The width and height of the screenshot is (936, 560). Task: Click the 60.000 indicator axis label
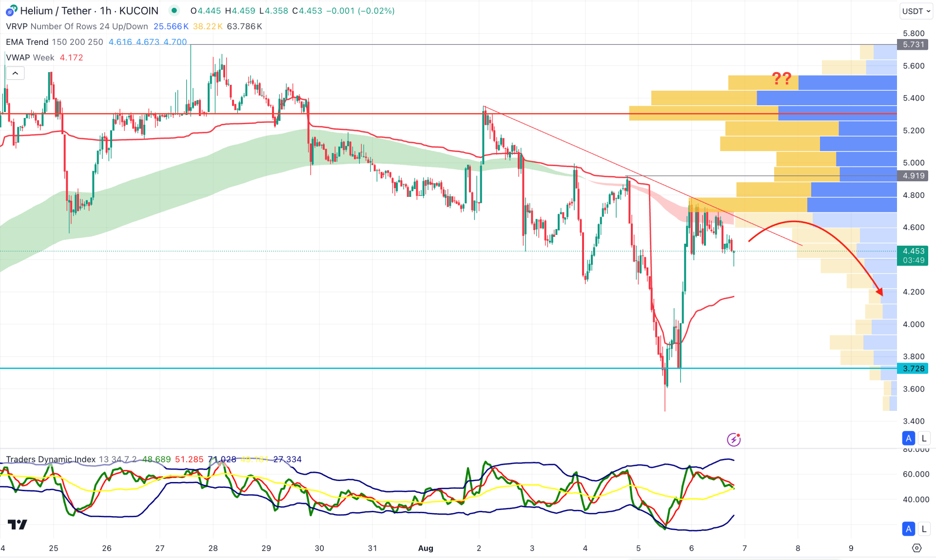coord(916,474)
